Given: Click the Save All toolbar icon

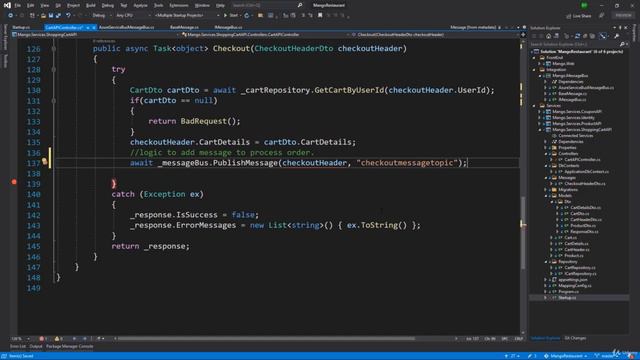Looking at the screenshot, I should click(58, 15).
